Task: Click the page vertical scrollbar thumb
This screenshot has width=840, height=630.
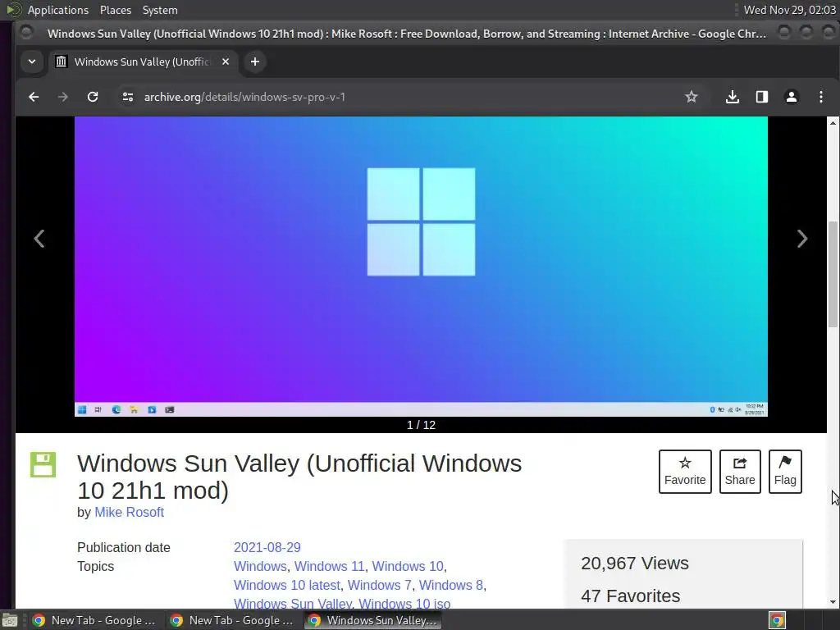Action: (x=833, y=274)
